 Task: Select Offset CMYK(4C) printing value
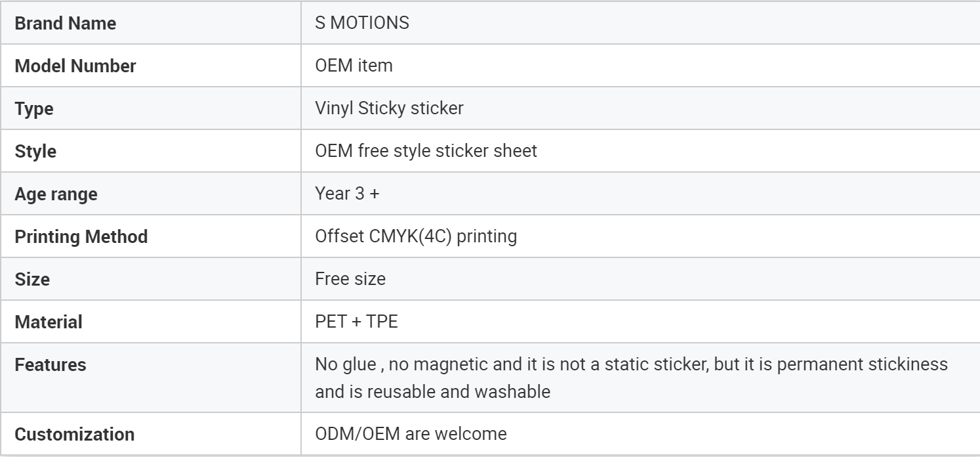pos(416,236)
